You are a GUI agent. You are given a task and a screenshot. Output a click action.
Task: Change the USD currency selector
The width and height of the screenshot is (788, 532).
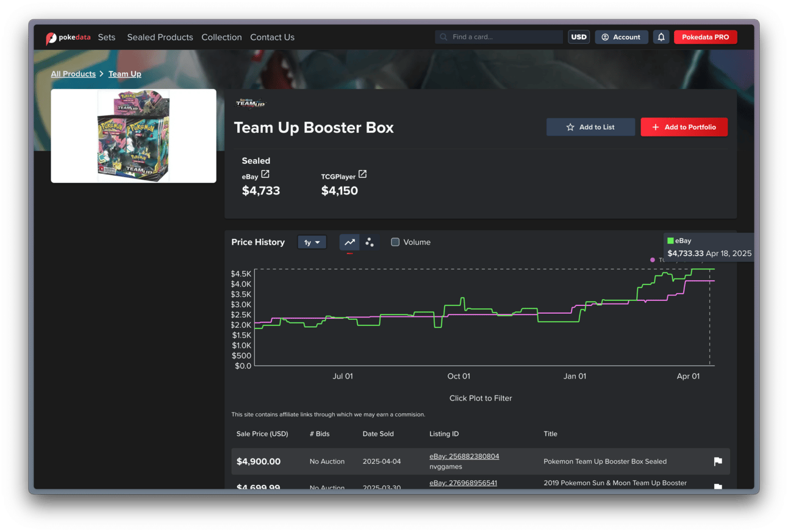tap(579, 37)
